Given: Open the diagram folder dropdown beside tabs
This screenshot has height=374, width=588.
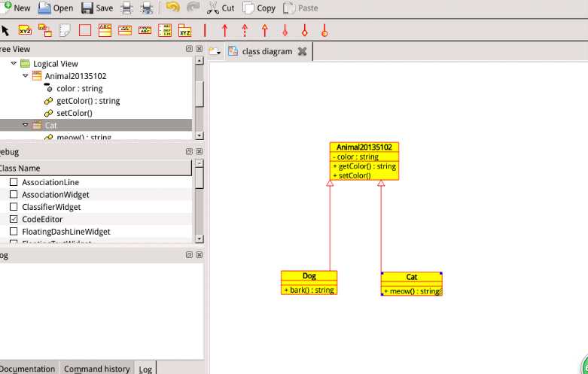Looking at the screenshot, I should point(215,51).
